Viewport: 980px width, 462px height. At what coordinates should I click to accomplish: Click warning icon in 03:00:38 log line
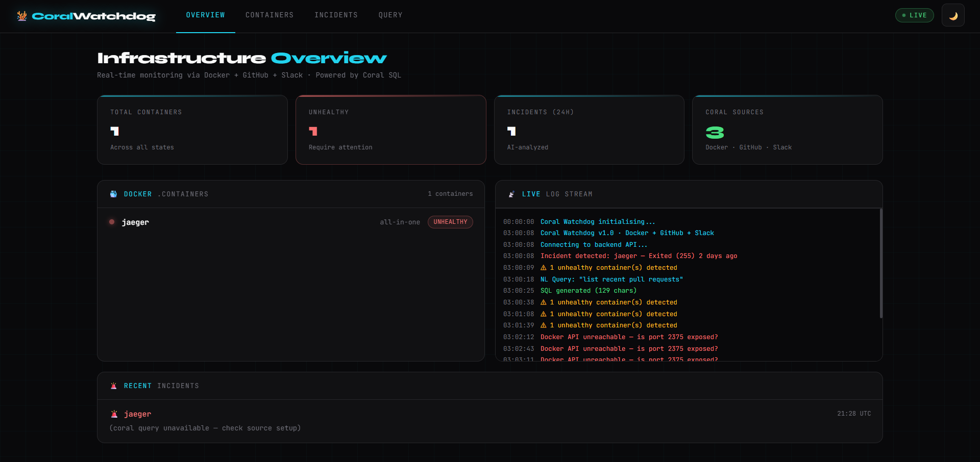544,302
